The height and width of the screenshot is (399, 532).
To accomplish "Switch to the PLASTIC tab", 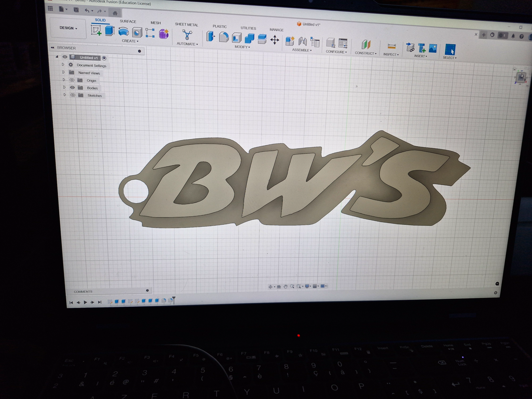I will tap(220, 26).
